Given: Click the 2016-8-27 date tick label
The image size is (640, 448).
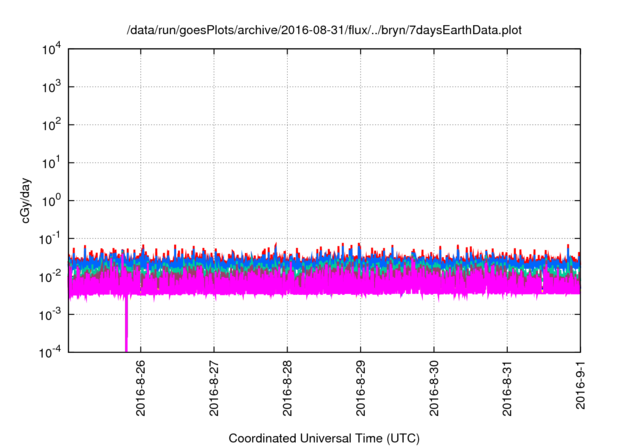Looking at the screenshot, I should (x=214, y=388).
